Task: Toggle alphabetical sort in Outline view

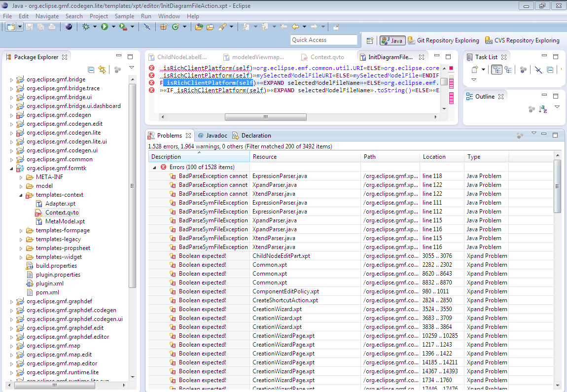Action: click(x=543, y=109)
